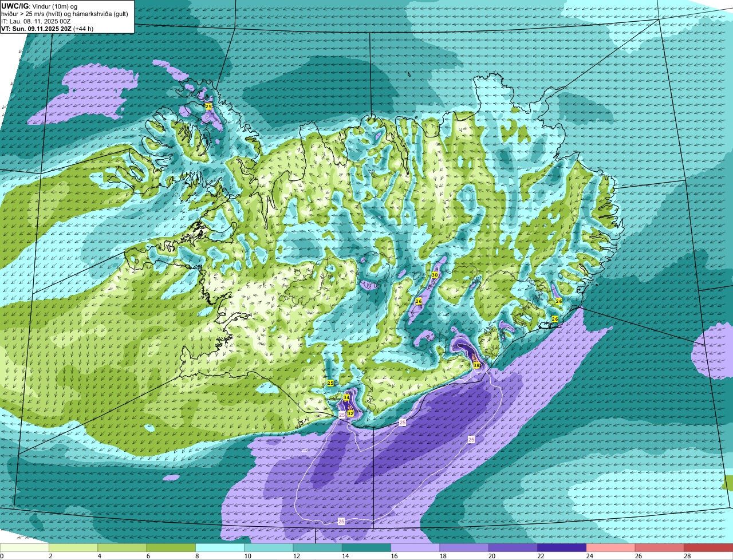Select the 16–18 m/s light purple legend swatch
The image size is (733, 560).
(415, 548)
